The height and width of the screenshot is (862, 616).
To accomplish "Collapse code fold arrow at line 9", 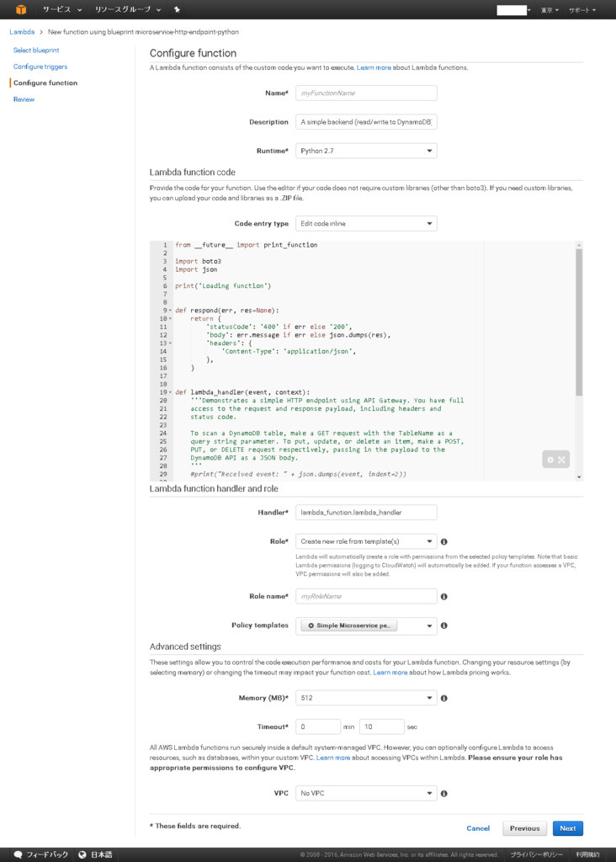I will pos(170,311).
